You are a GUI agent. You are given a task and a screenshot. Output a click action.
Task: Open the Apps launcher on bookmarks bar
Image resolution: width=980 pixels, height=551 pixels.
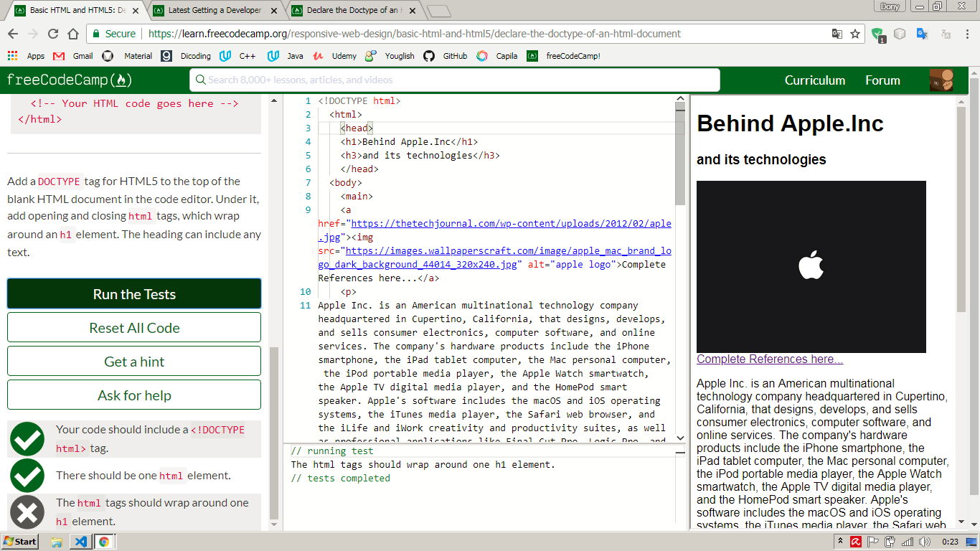pos(12,56)
